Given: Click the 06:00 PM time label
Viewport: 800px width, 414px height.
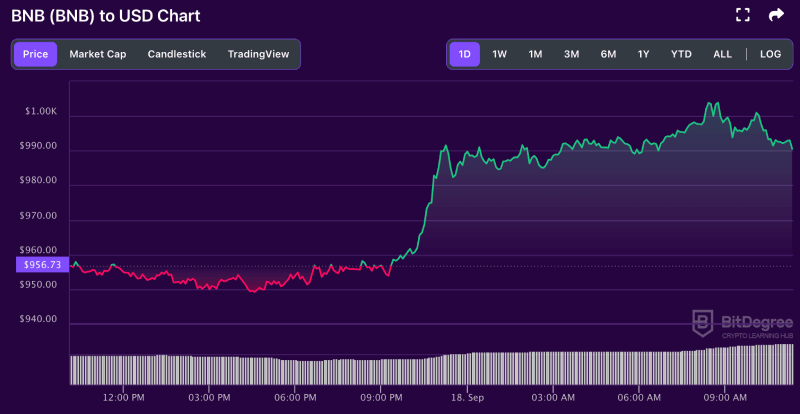Looking at the screenshot, I should pos(295,397).
